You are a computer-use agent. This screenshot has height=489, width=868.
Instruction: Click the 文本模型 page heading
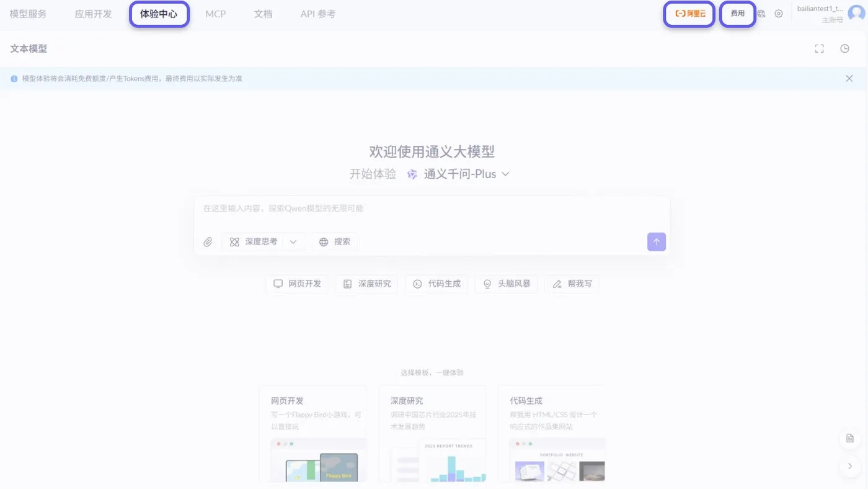[29, 48]
